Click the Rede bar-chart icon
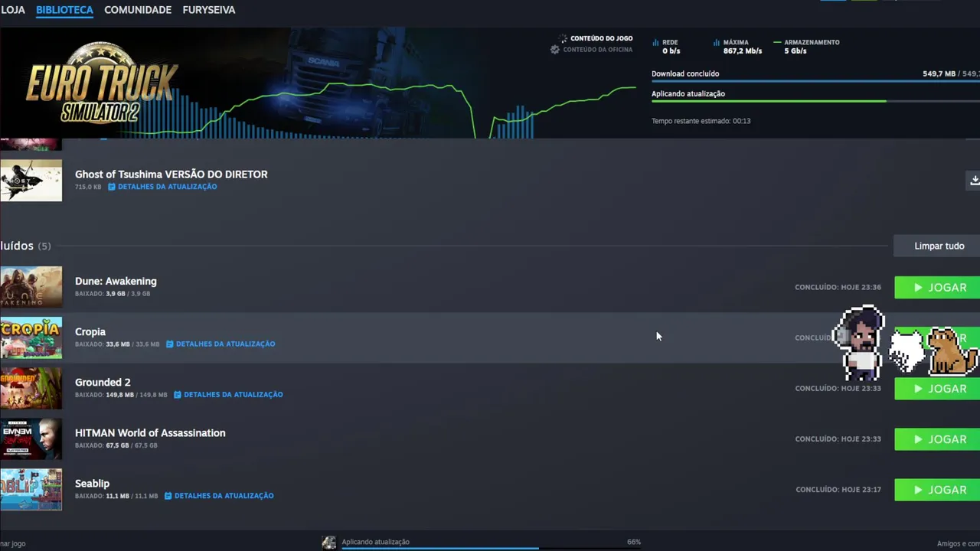The image size is (980, 551). [x=655, y=43]
